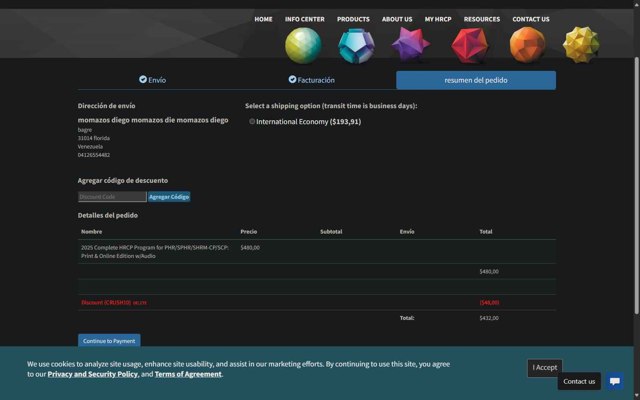640x400 pixels.
Task: Click the Nombre column header
Action: 91,231
